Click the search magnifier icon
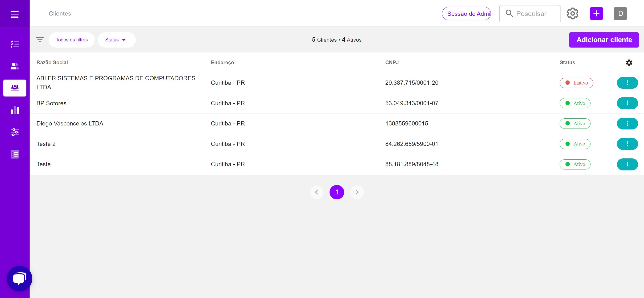 click(509, 13)
